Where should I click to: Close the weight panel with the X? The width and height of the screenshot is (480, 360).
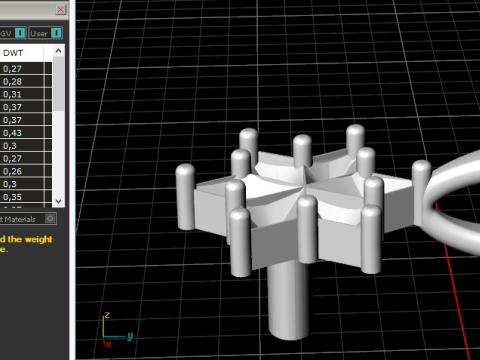(61, 9)
